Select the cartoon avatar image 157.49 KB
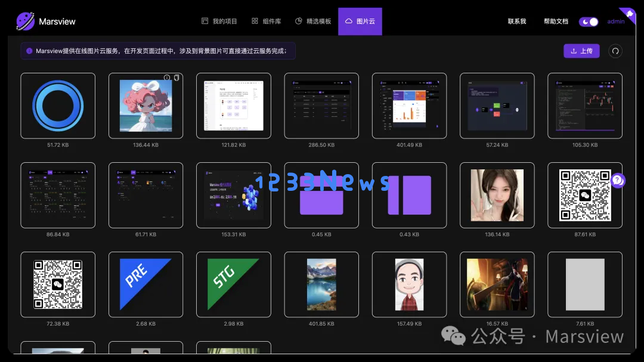 pyautogui.click(x=410, y=284)
